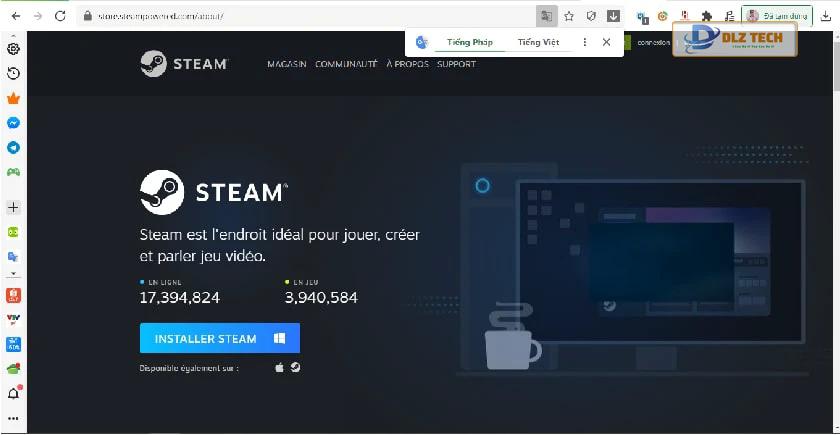
Task: Open the translate page icon in address bar
Action: [x=546, y=16]
